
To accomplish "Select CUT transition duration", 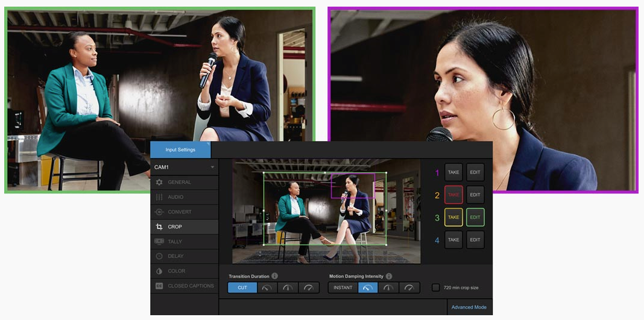I will tap(243, 287).
